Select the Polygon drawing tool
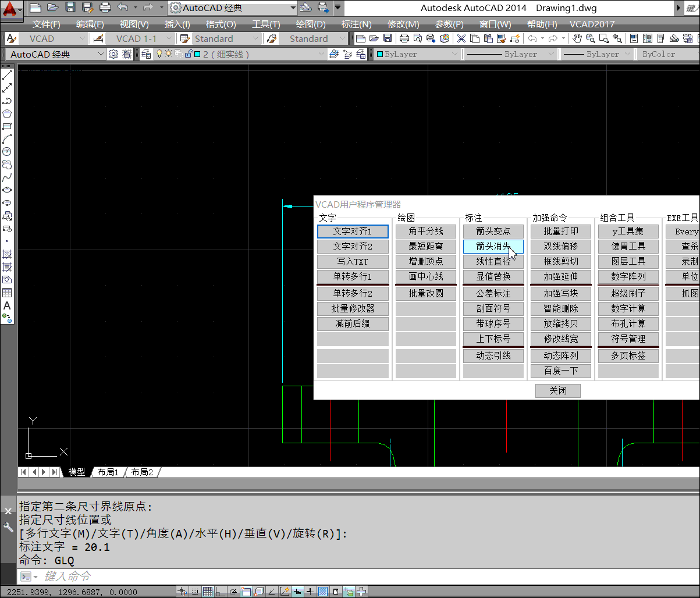This screenshot has width=700, height=598. (x=7, y=113)
